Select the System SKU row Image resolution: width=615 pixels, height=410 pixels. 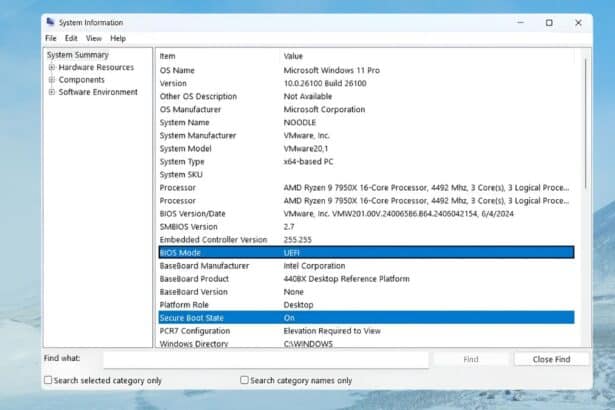(366, 174)
